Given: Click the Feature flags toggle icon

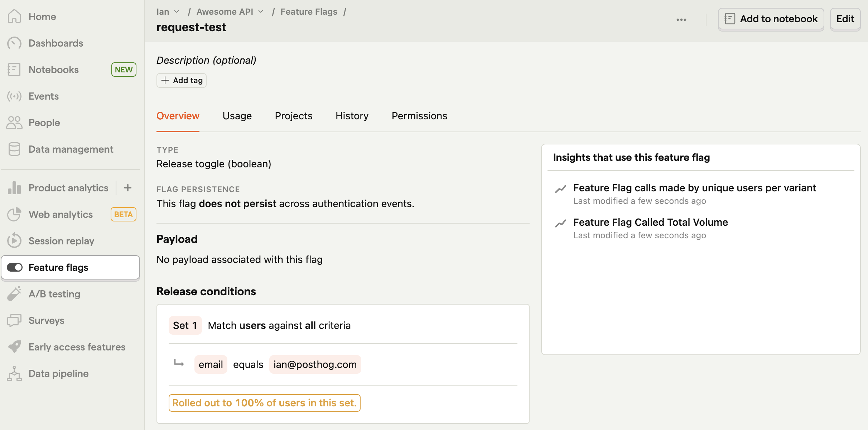Looking at the screenshot, I should 15,267.
